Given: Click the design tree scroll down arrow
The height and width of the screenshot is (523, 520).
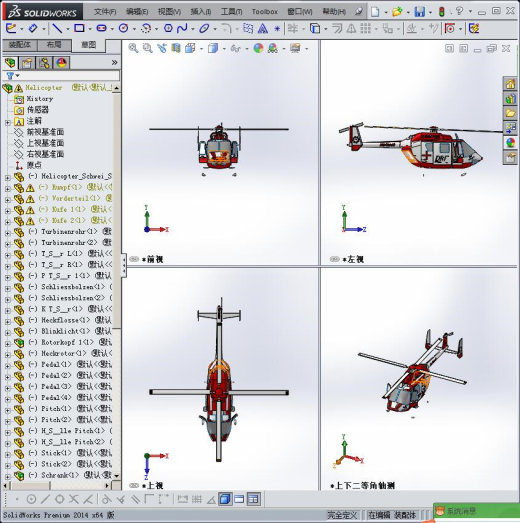Looking at the screenshot, I should [116, 476].
